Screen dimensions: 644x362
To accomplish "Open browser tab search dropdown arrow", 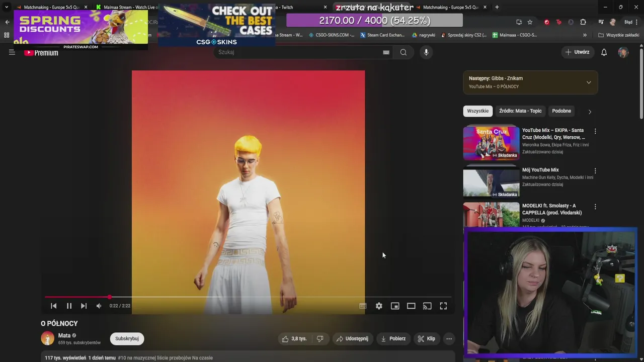I will [7, 7].
